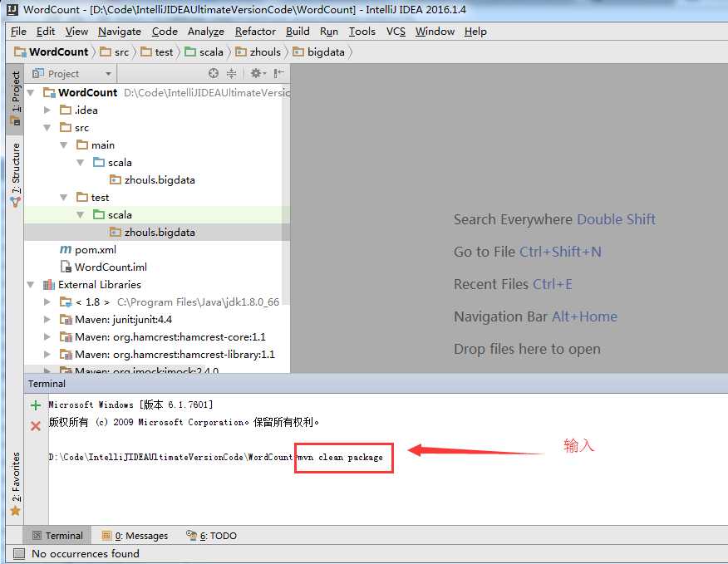Expand Maven junit:junit:4.4 node

(x=47, y=319)
